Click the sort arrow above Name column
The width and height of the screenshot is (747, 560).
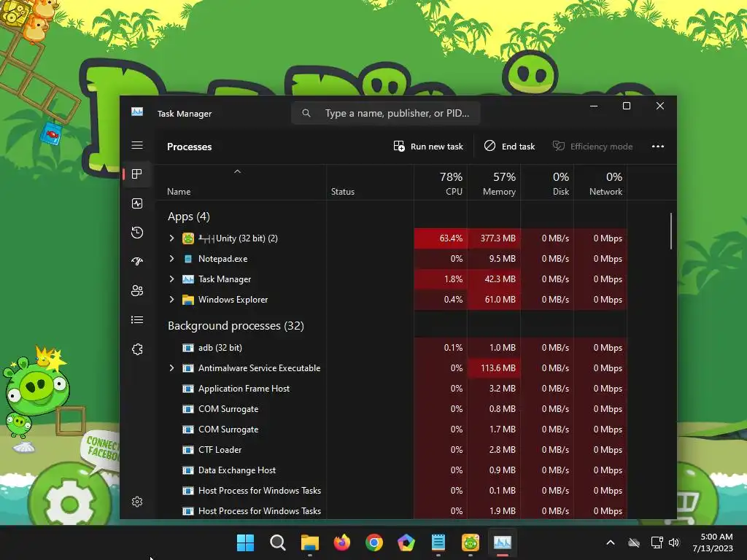click(237, 171)
